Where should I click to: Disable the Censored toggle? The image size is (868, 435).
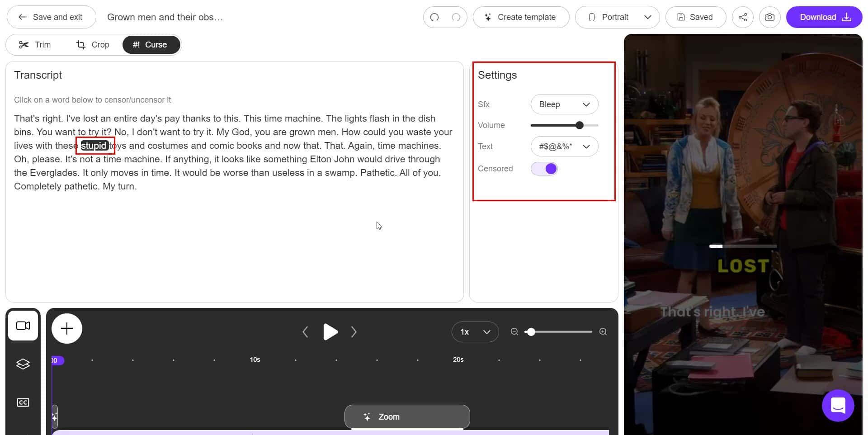pos(544,168)
